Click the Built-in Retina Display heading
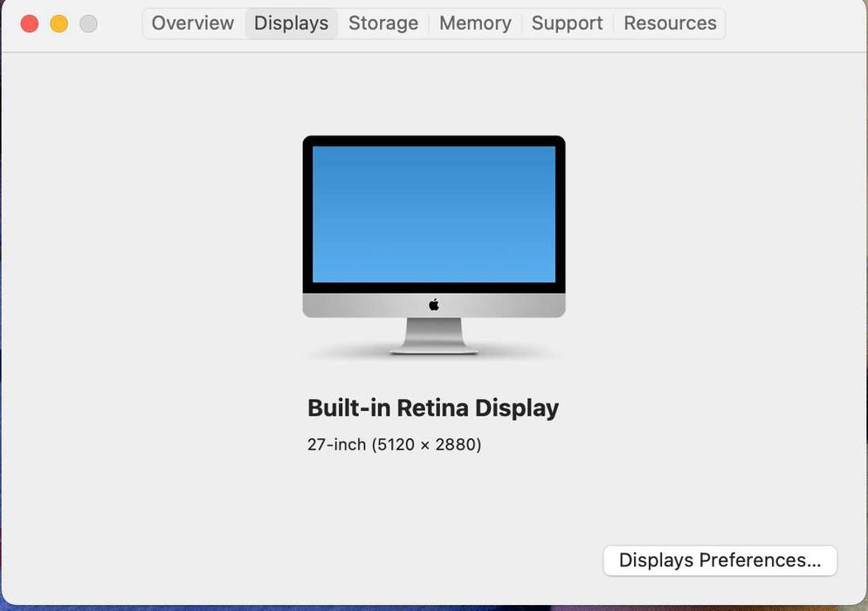Viewport: 868px width, 611px height. (x=433, y=408)
